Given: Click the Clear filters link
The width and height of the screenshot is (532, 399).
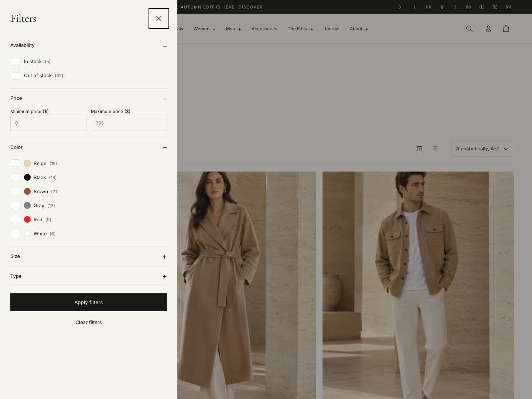Looking at the screenshot, I should pyautogui.click(x=89, y=323).
